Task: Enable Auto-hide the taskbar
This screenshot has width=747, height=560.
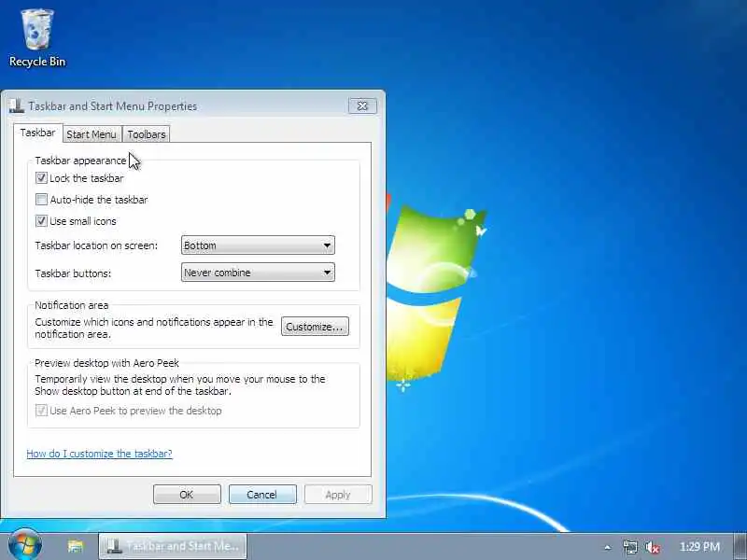Action: tap(41, 200)
